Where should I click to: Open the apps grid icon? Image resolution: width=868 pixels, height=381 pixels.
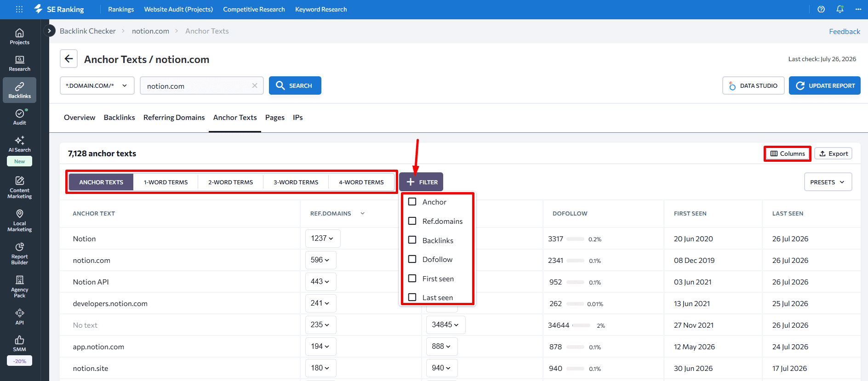pyautogui.click(x=19, y=9)
